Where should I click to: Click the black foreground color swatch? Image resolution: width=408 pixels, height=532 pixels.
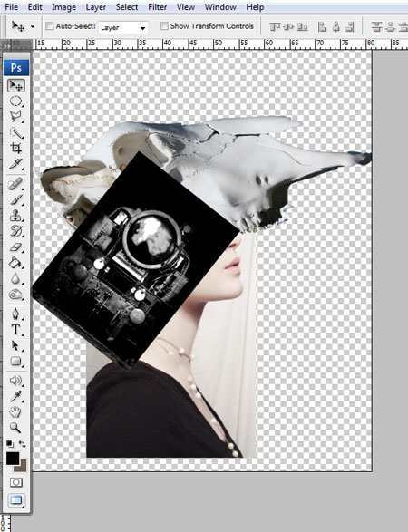pyautogui.click(x=13, y=459)
